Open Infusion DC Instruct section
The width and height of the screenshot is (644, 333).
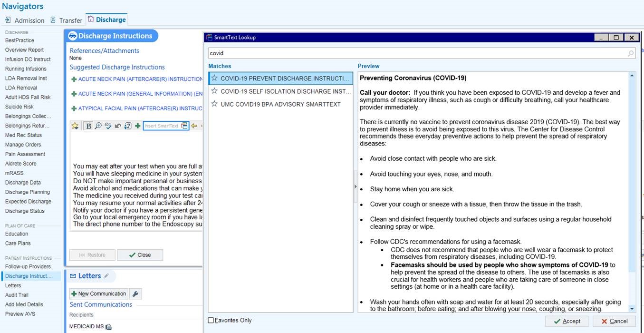point(28,59)
